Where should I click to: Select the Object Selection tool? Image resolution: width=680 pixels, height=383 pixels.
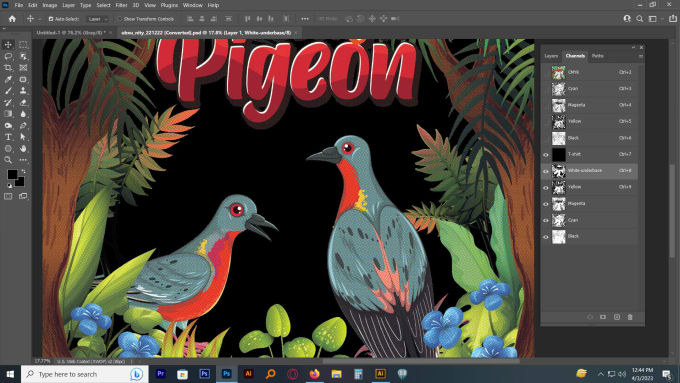[23, 56]
